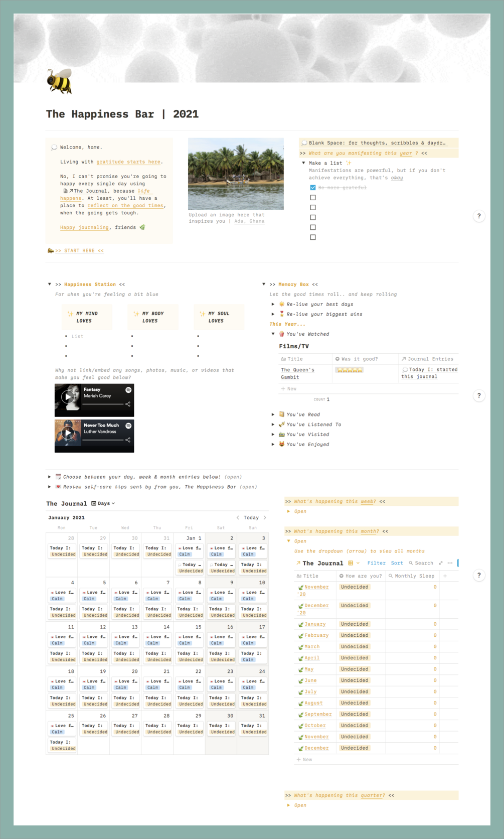Click the Was it good? column header
This screenshot has height=839, width=504.
365,359
